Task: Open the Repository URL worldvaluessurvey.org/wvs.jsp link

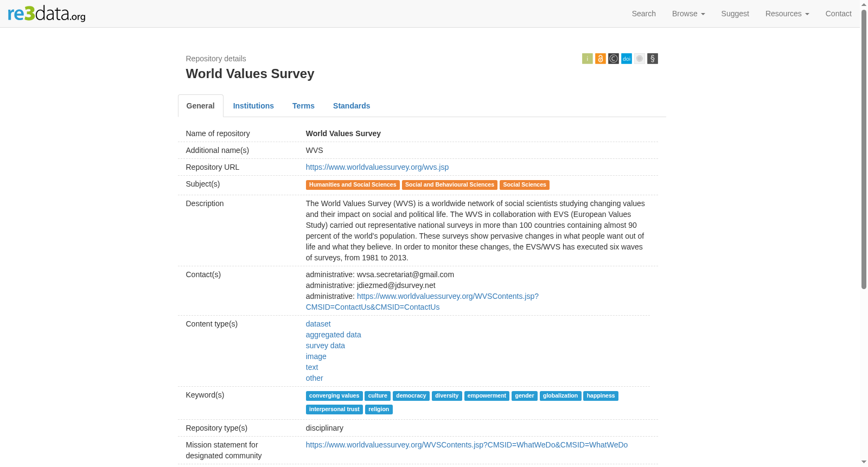Action: 377,167
